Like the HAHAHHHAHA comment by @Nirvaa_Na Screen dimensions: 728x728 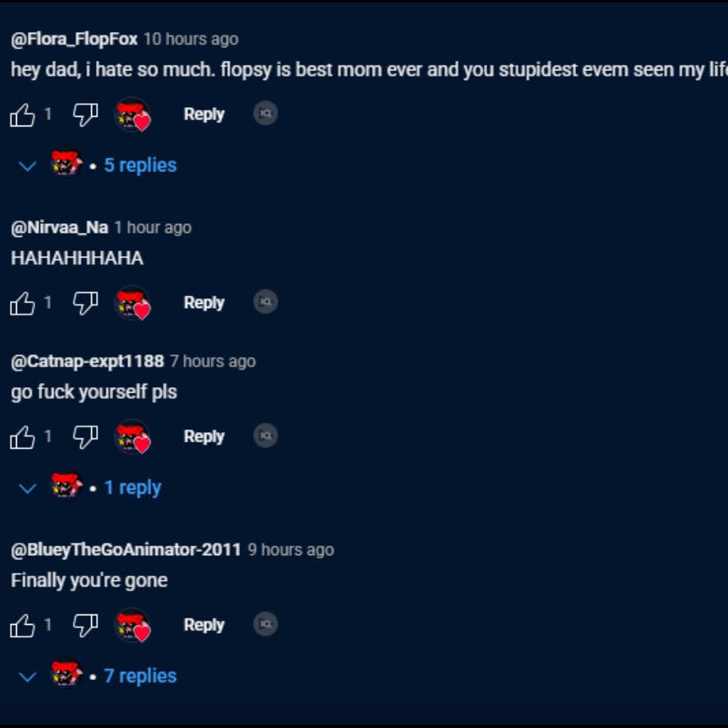pos(22,303)
